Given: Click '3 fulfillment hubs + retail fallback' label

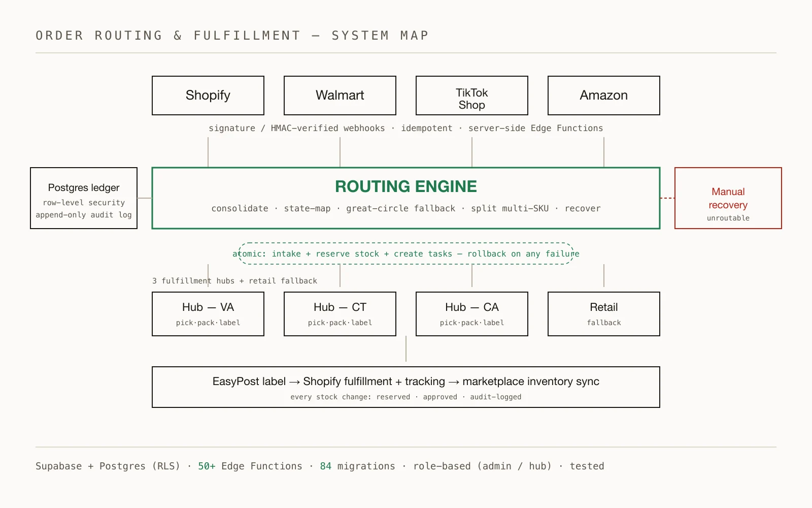Looking at the screenshot, I should coord(234,281).
